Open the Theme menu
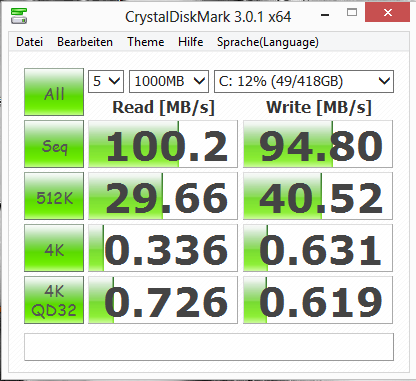The width and height of the screenshot is (416, 381). (146, 42)
